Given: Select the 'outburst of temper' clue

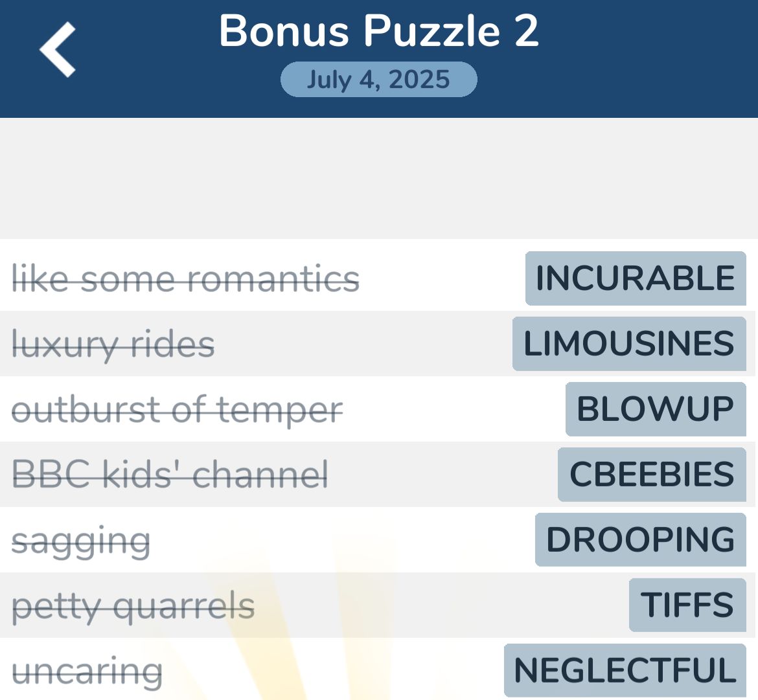Looking at the screenshot, I should [x=178, y=409].
